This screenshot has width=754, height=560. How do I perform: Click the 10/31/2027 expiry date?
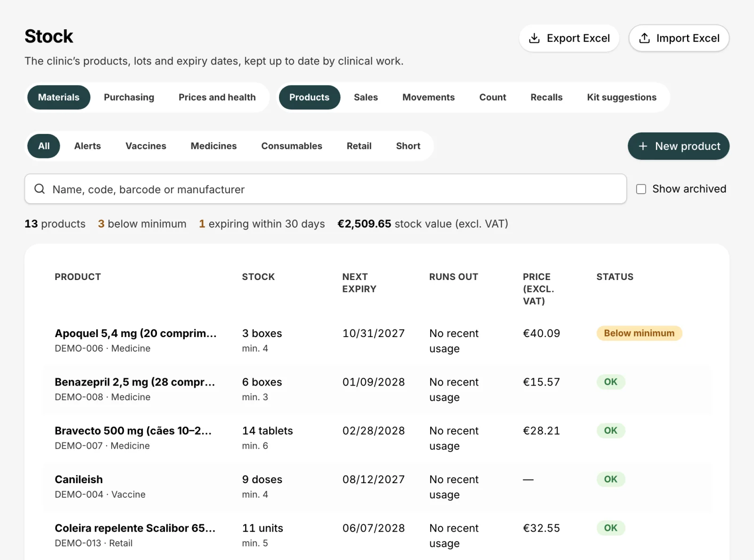tap(374, 333)
